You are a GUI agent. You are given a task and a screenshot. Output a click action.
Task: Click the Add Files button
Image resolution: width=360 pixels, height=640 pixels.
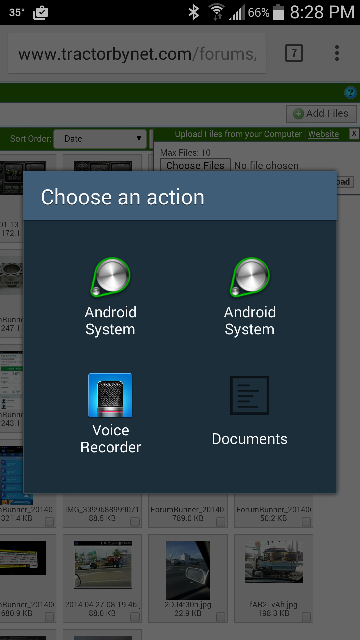coord(321,113)
